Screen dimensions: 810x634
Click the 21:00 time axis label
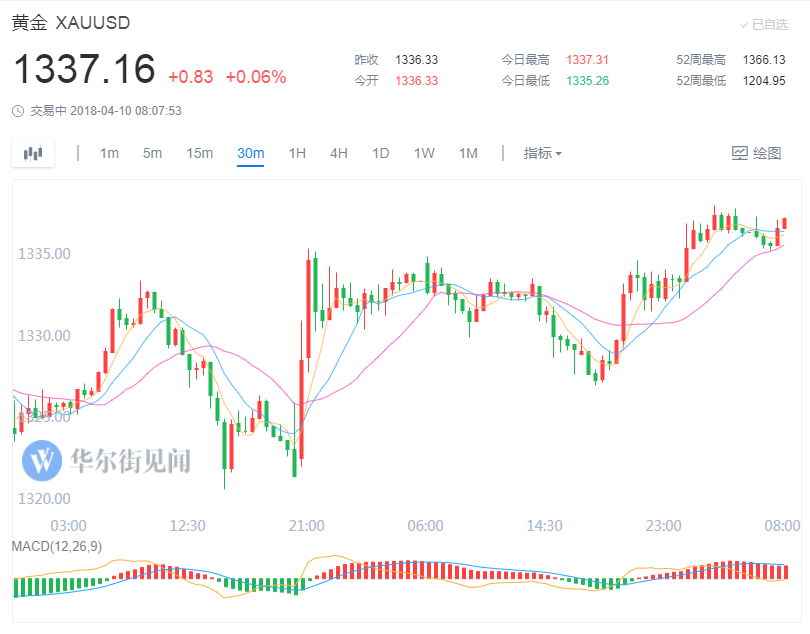tap(306, 526)
